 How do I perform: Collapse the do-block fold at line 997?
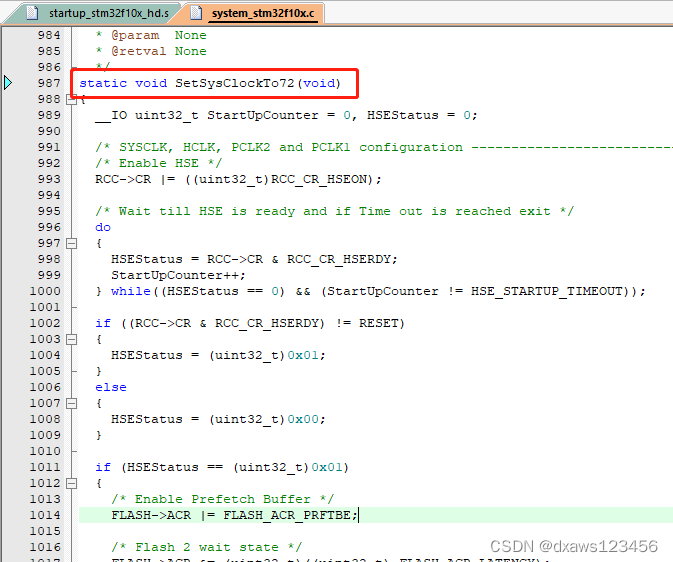tap(72, 243)
